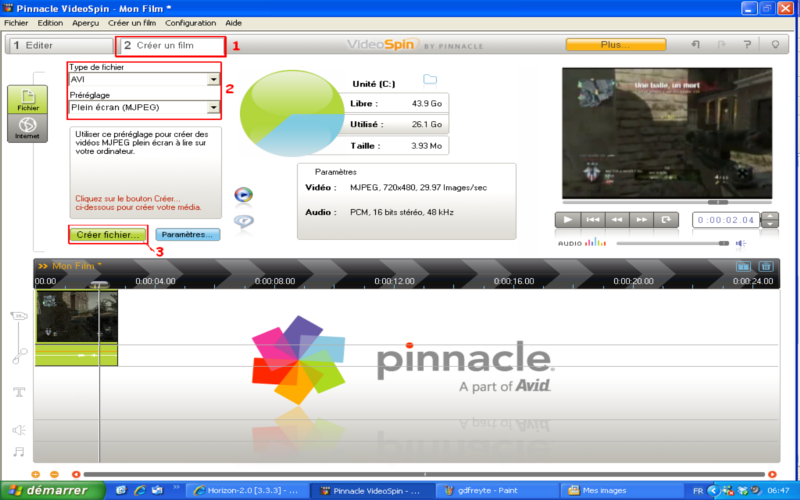
Task: Click the preview scrubber handle
Action: (x=718, y=202)
